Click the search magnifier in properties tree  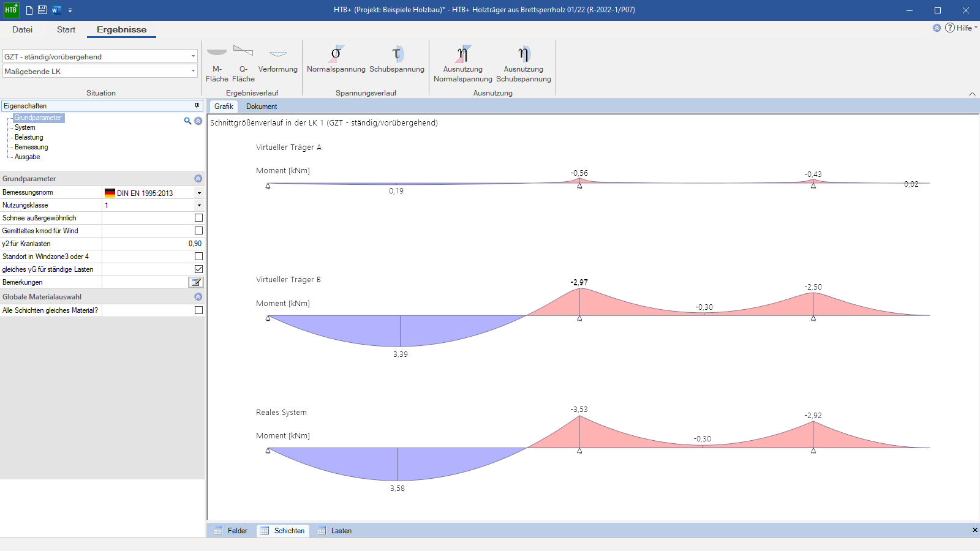187,121
